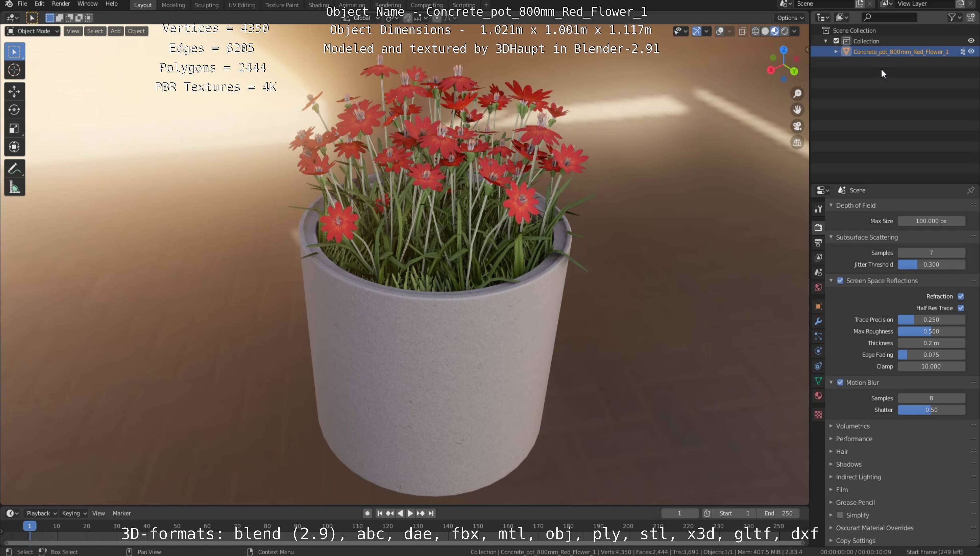The width and height of the screenshot is (980, 556).
Task: Select the Rotate tool
Action: coord(14,110)
